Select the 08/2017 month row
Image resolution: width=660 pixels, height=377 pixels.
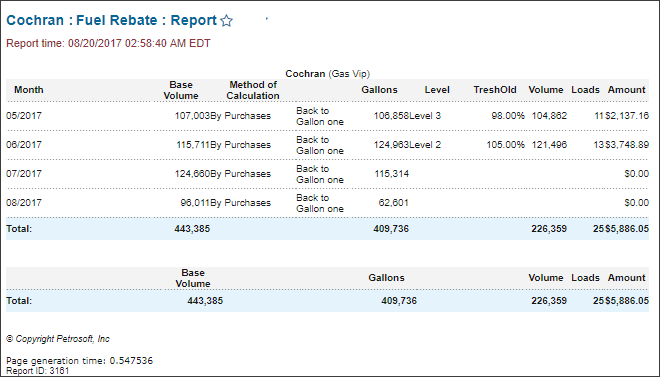(327, 203)
